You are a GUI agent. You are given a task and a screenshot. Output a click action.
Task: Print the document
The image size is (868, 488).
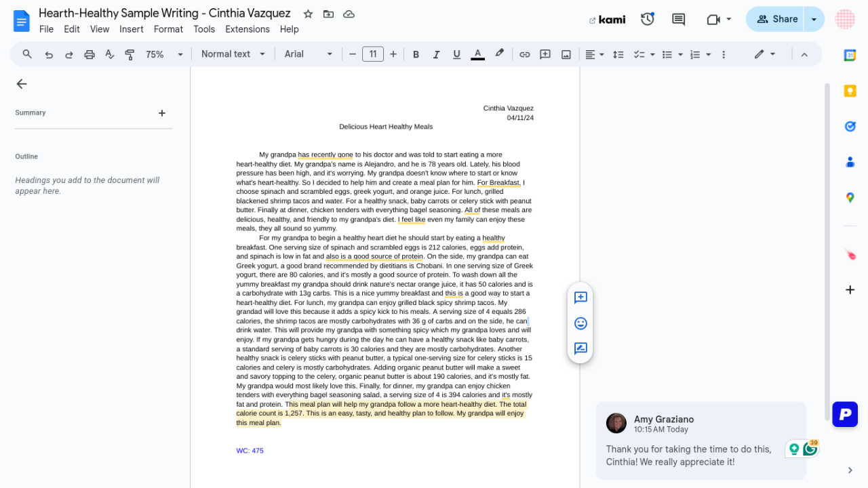coord(89,54)
